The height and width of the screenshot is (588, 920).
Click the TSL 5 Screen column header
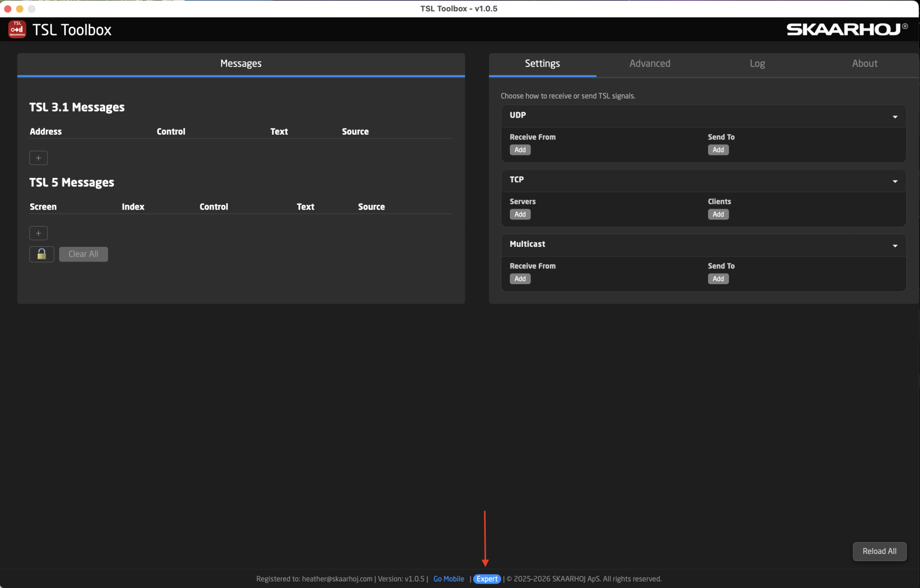(x=43, y=207)
